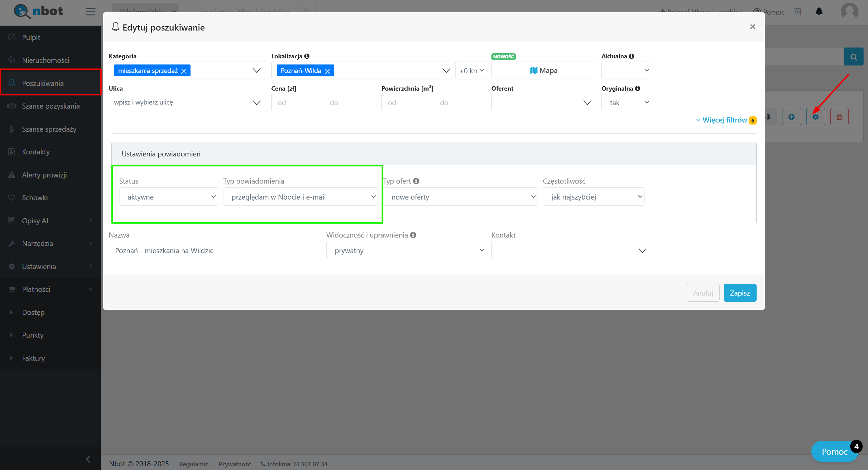
Task: Open the Mapa map button
Action: (543, 71)
